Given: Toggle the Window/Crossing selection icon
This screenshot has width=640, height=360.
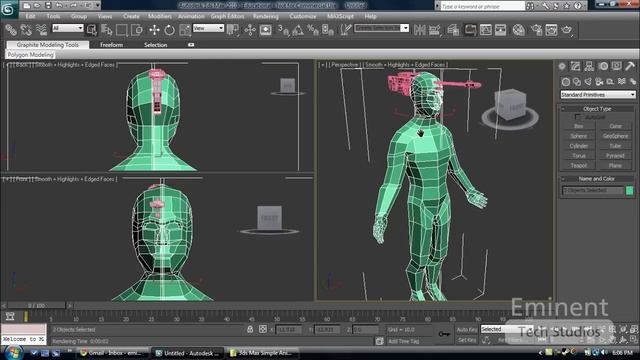Looking at the screenshot, I should click(x=137, y=30).
